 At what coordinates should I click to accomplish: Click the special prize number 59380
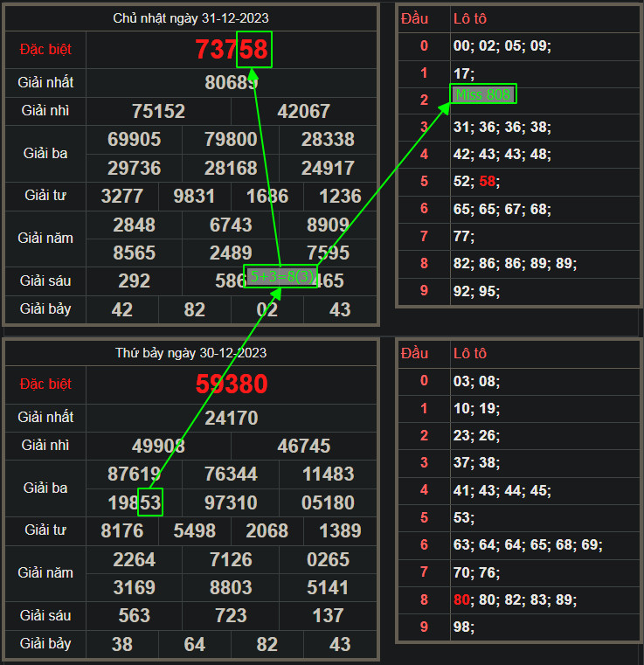[x=232, y=384]
